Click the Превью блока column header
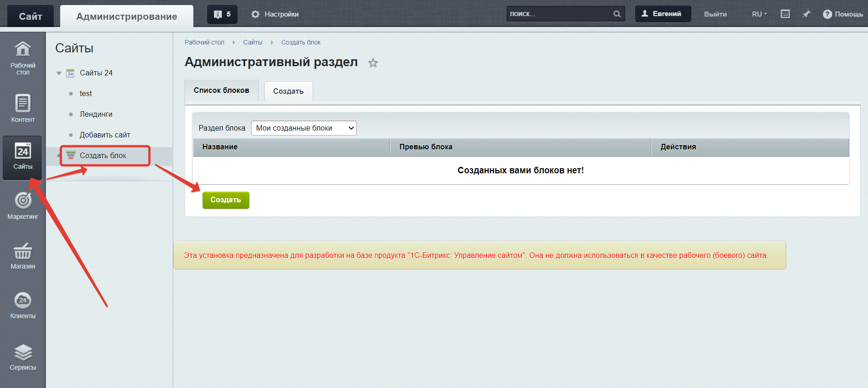This screenshot has height=388, width=868. [x=520, y=147]
